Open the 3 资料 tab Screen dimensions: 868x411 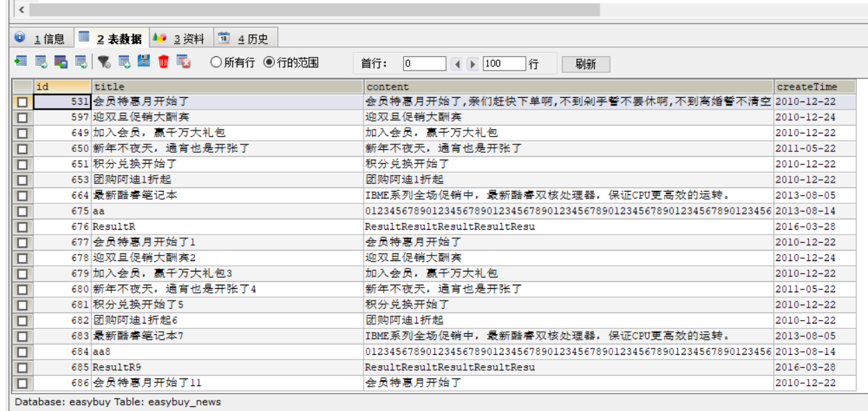(180, 39)
